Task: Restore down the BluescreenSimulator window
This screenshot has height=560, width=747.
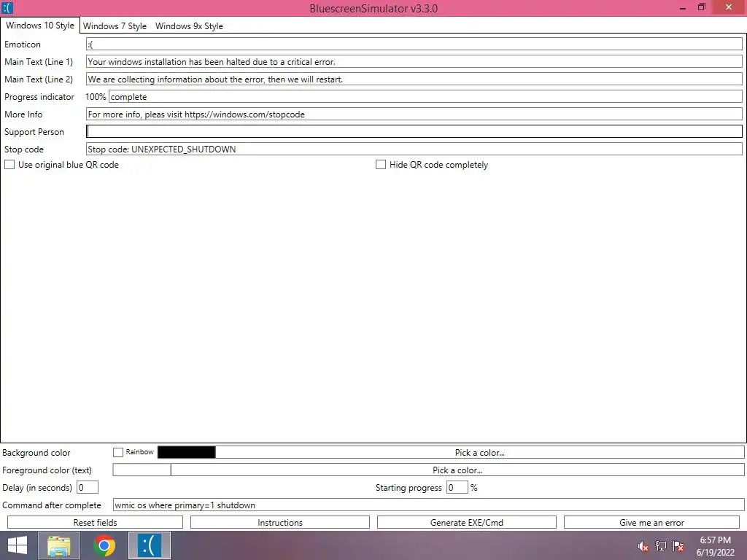Action: coord(702,7)
